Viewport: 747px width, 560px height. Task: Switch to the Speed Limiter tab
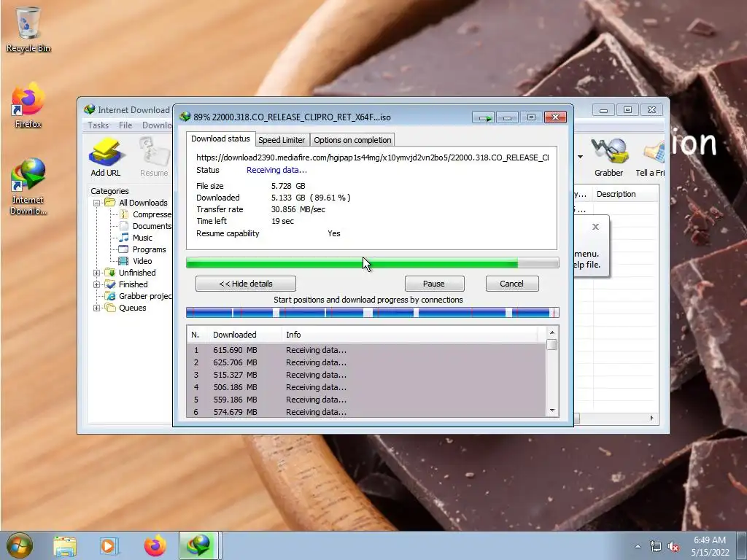282,140
